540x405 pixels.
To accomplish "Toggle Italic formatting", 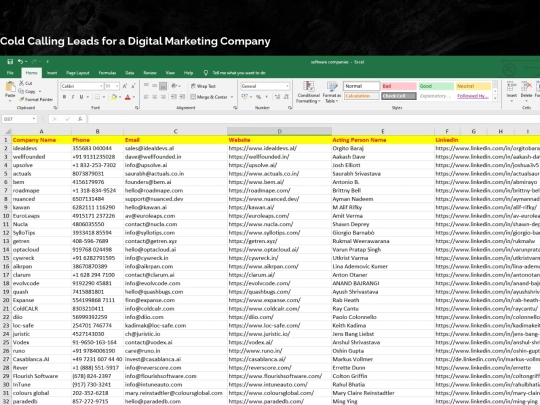I will [73, 97].
